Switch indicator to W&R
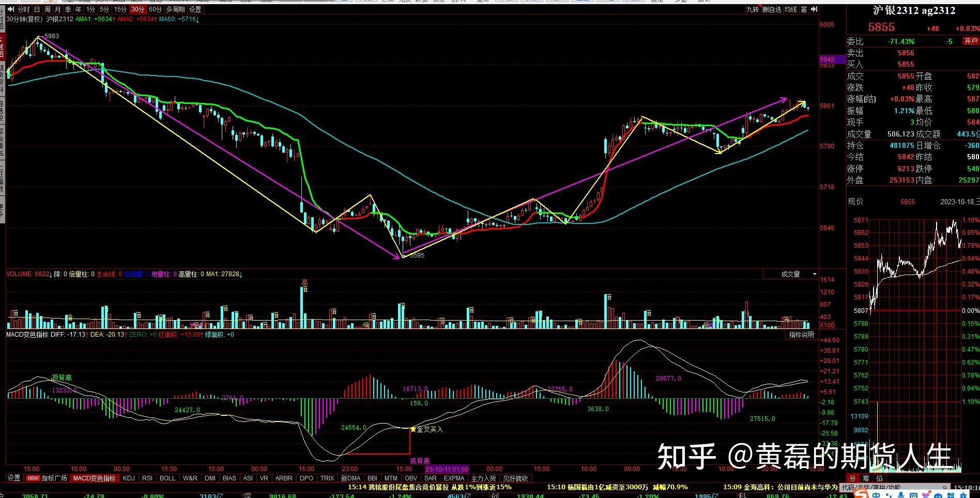 [x=190, y=478]
